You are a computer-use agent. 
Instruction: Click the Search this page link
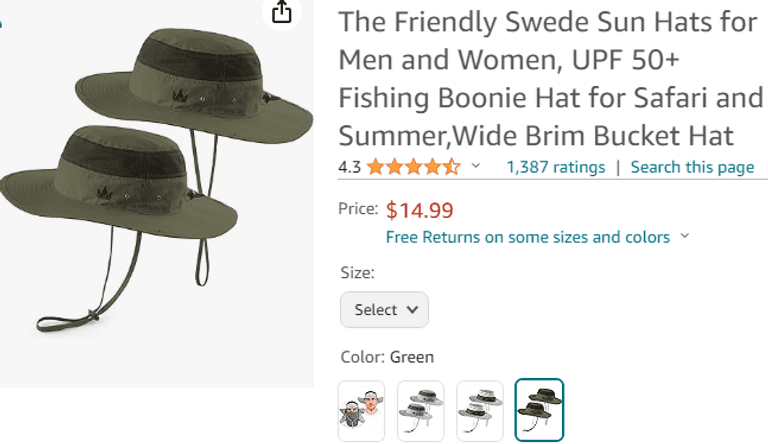tap(692, 167)
